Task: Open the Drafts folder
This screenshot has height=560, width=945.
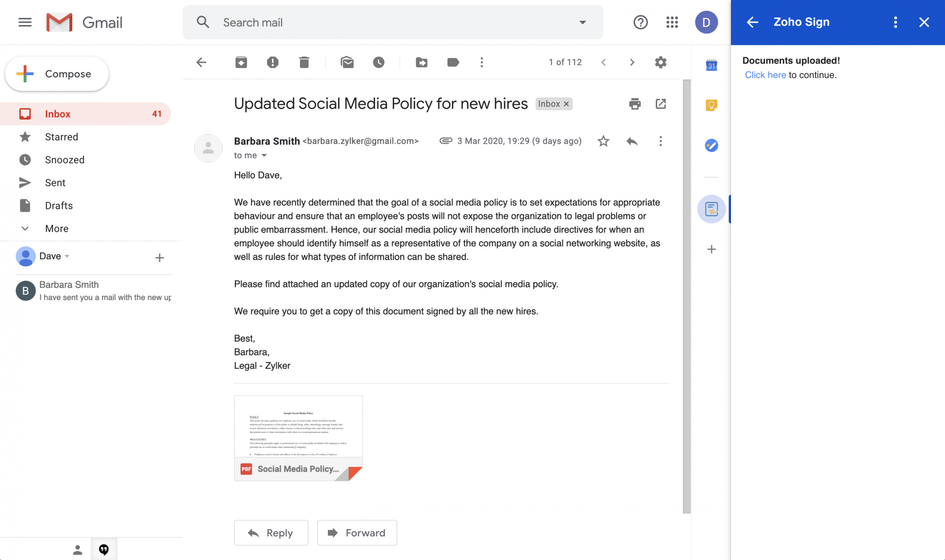Action: [59, 206]
